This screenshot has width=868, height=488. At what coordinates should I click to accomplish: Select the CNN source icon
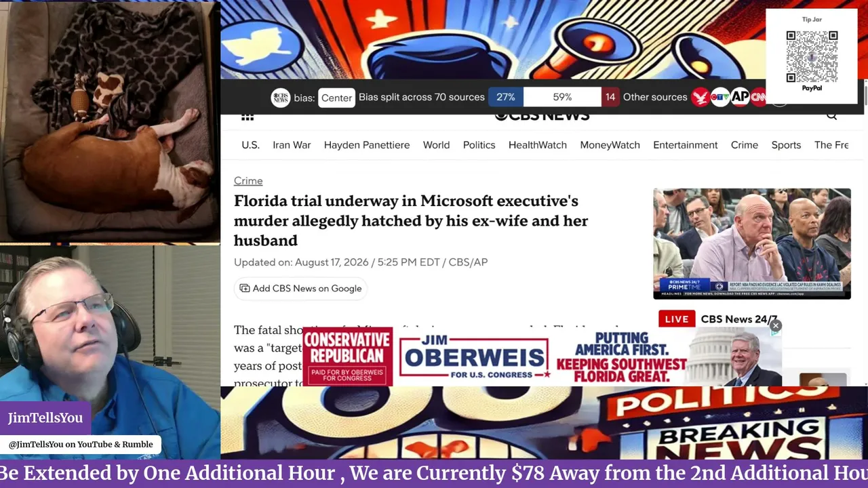(758, 98)
